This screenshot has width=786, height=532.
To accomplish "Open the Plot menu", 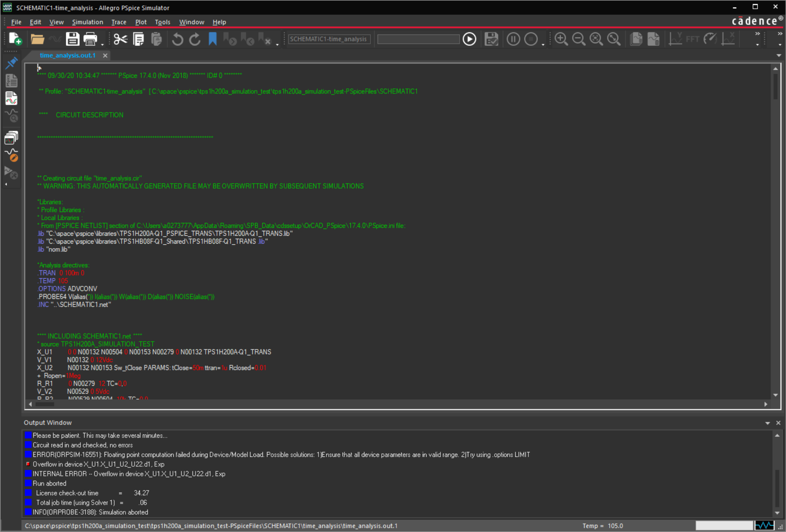I will [141, 22].
